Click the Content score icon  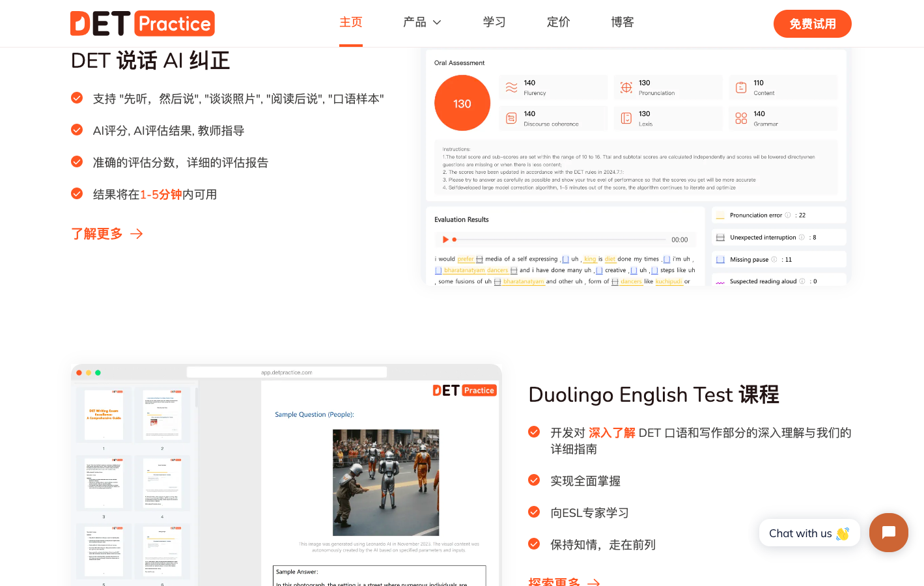click(x=741, y=87)
